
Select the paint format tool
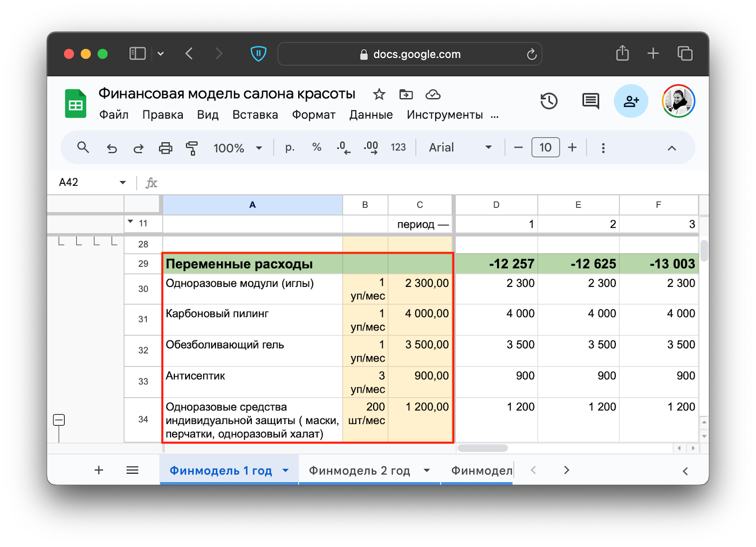[192, 148]
